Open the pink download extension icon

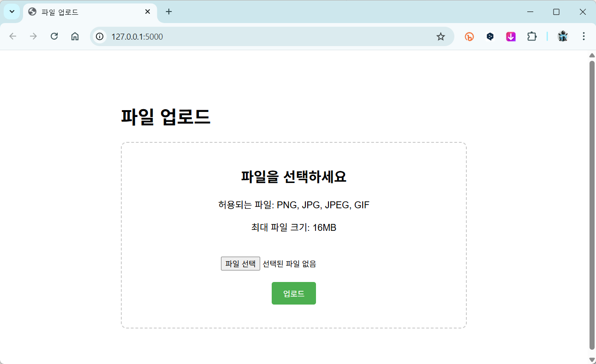pos(511,36)
